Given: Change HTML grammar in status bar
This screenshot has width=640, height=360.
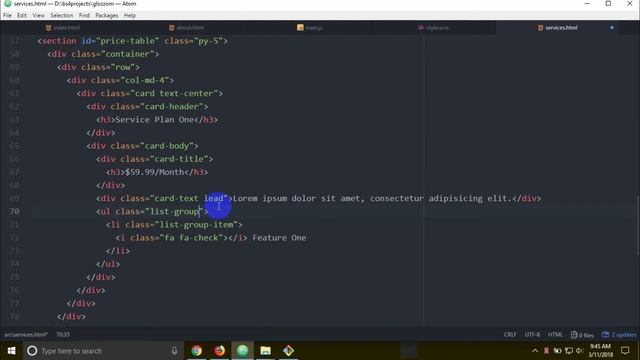Looking at the screenshot, I should tap(555, 334).
